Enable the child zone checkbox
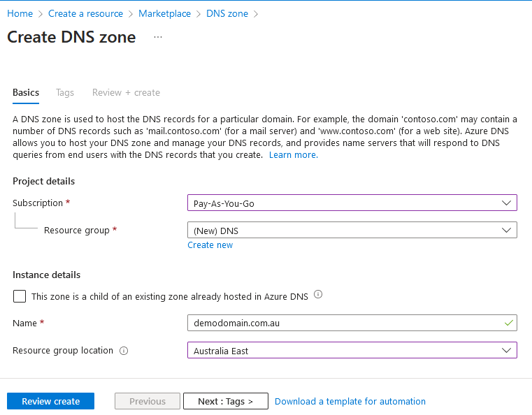Screen dimensions: 532x415 [20, 296]
